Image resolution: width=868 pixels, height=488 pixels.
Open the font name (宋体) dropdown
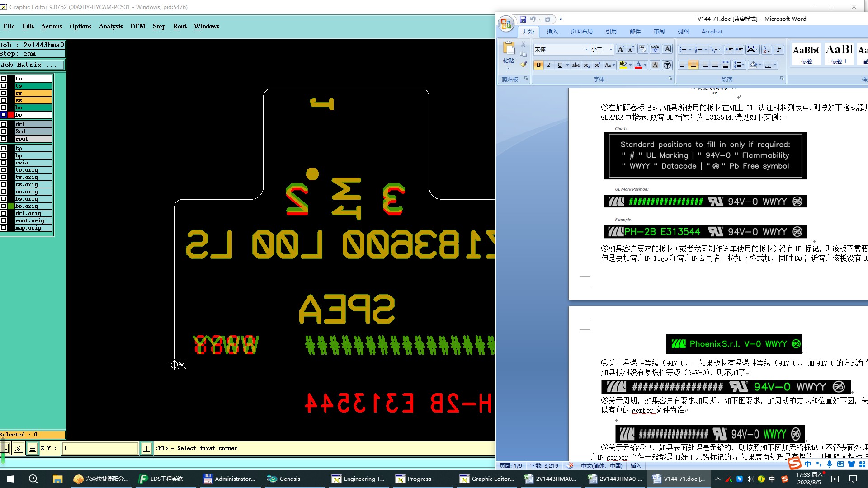pyautogui.click(x=586, y=49)
